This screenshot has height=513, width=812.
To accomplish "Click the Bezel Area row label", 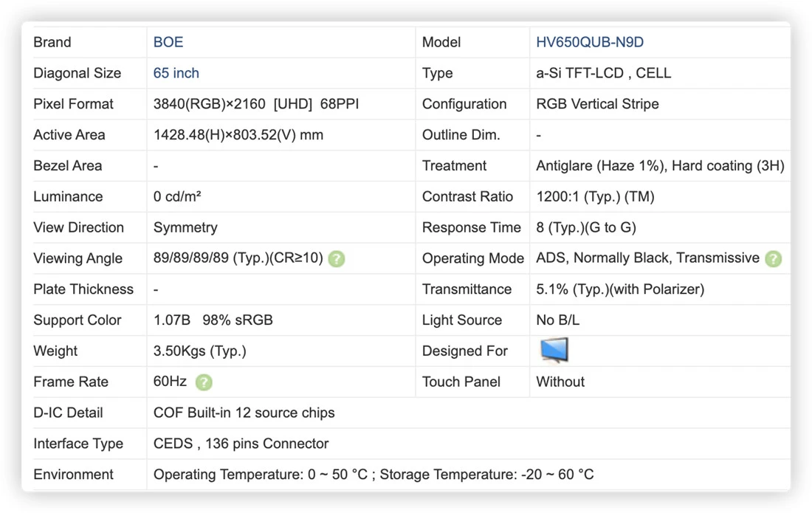I will point(68,165).
